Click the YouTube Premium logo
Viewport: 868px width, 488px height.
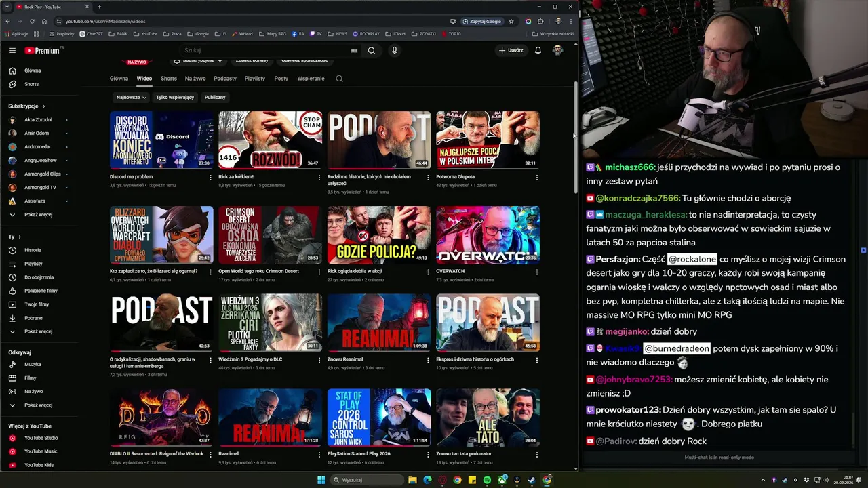(43, 50)
